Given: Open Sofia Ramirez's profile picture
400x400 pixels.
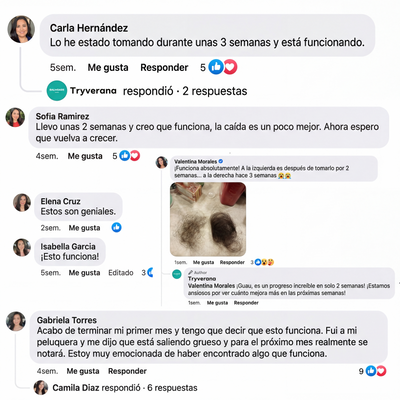Looking at the screenshot, I should [15, 117].
